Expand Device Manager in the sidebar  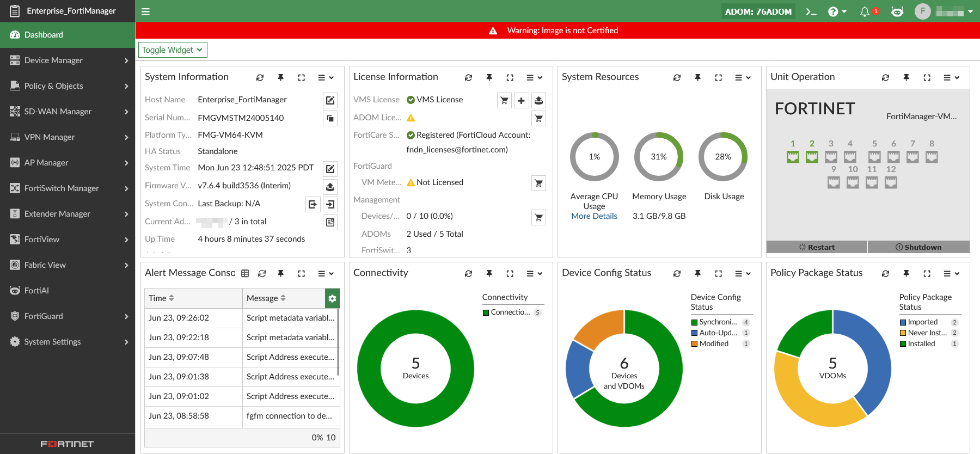coord(68,60)
